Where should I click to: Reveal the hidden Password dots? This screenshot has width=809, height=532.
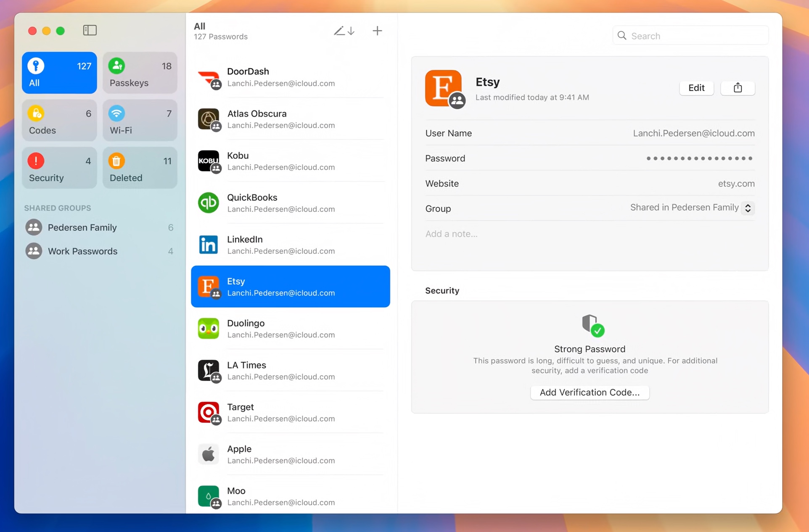click(x=699, y=158)
